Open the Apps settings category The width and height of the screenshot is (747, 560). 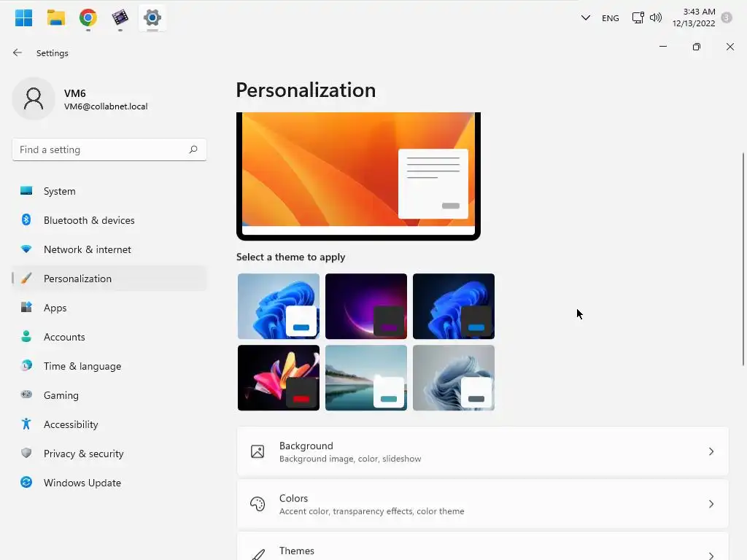coord(109,308)
